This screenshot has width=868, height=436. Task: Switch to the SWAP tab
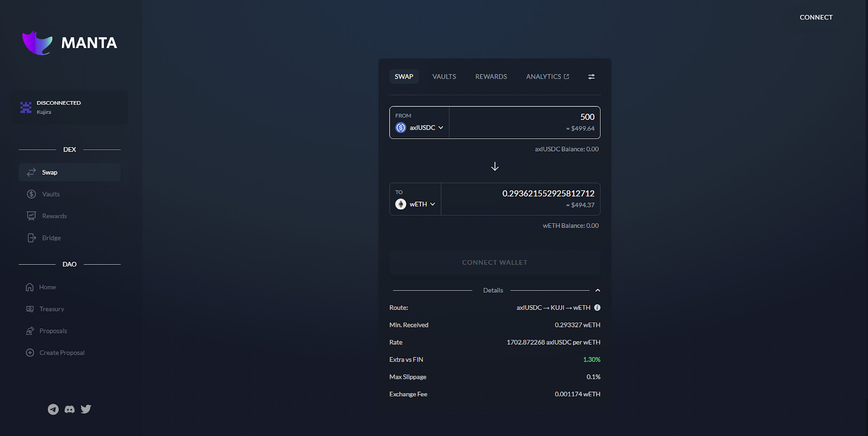[404, 77]
